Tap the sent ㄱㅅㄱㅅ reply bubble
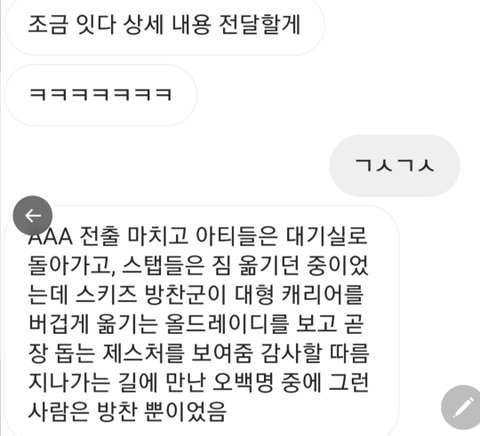The width and height of the screenshot is (480, 436). tap(395, 165)
